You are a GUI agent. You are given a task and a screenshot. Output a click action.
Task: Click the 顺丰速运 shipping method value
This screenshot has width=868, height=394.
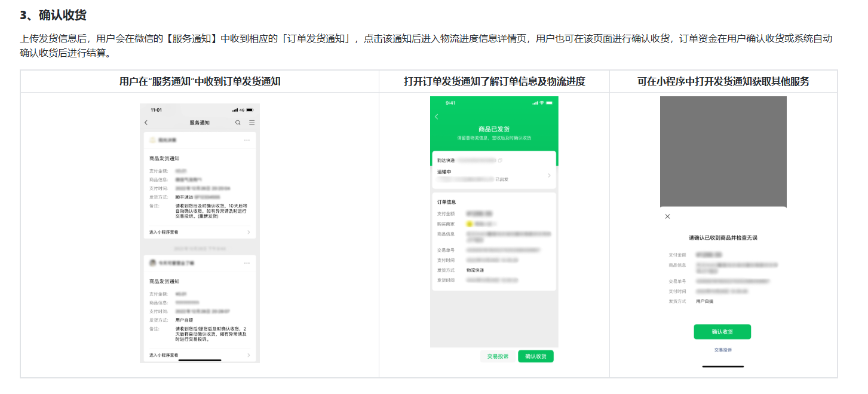pos(183,197)
